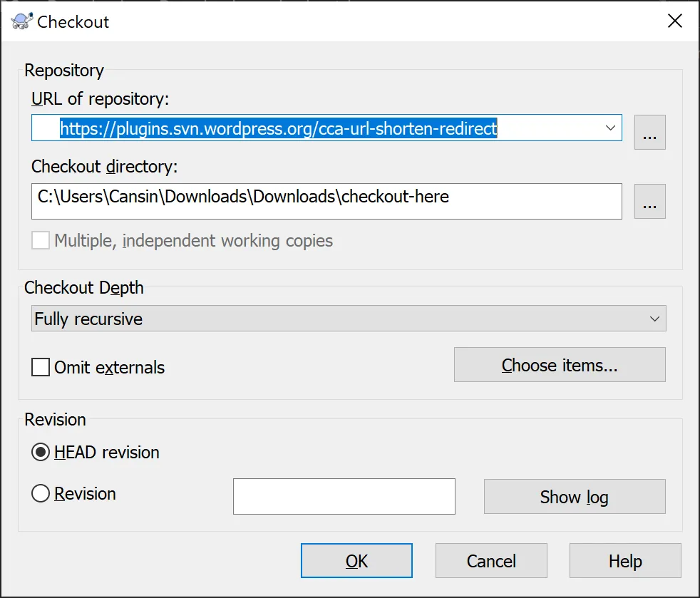
Task: Choose the specific Revision radio option
Action: (41, 494)
